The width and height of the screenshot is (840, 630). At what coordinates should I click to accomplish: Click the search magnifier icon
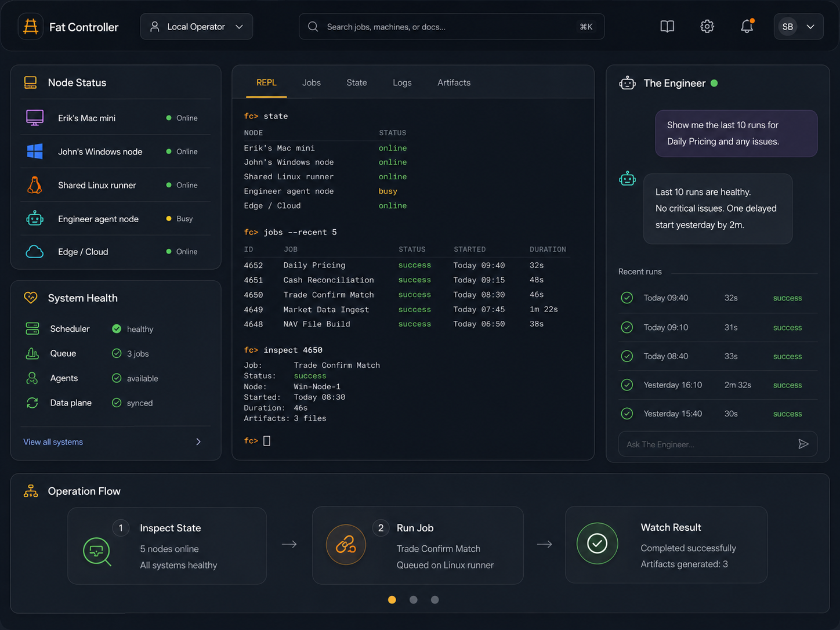pos(313,27)
